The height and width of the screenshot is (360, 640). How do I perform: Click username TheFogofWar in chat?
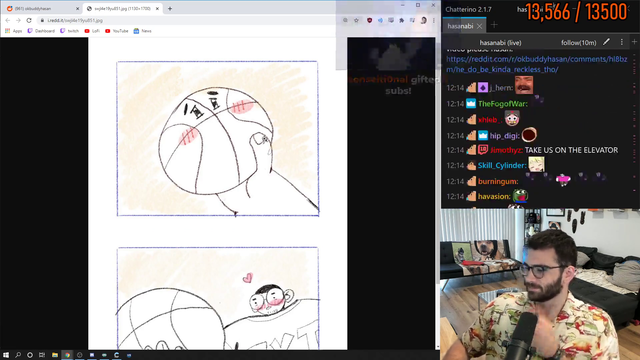tap(503, 104)
